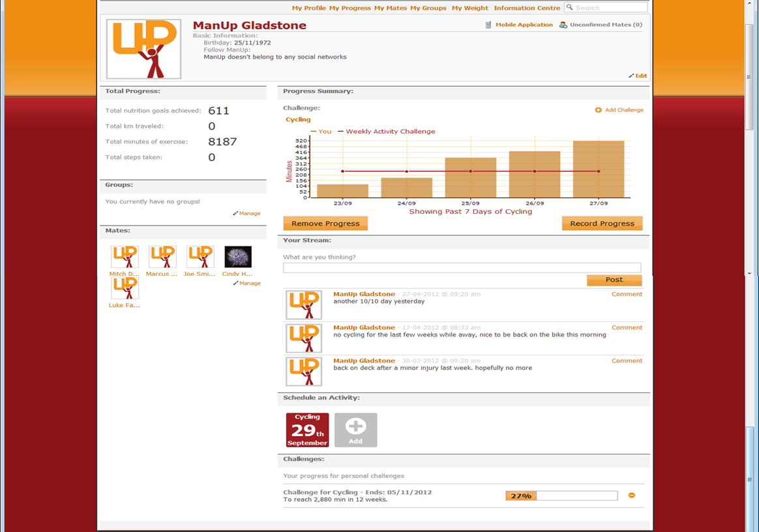The image size is (759, 532).
Task: Click the Add activity plus tile
Action: [x=355, y=430]
